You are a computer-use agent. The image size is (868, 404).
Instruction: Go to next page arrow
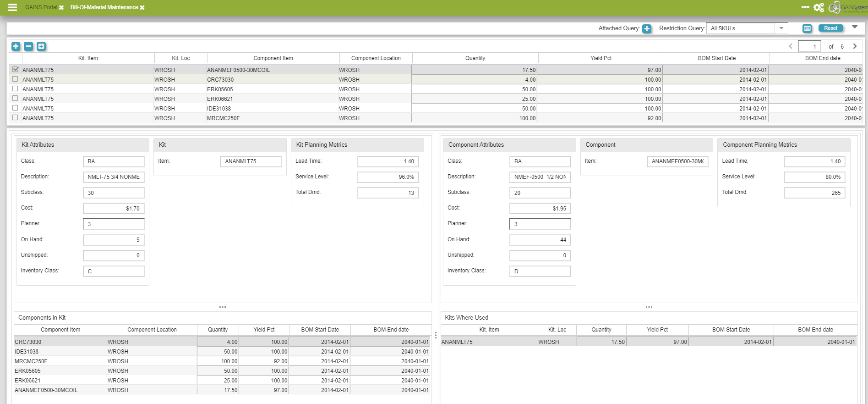click(855, 46)
